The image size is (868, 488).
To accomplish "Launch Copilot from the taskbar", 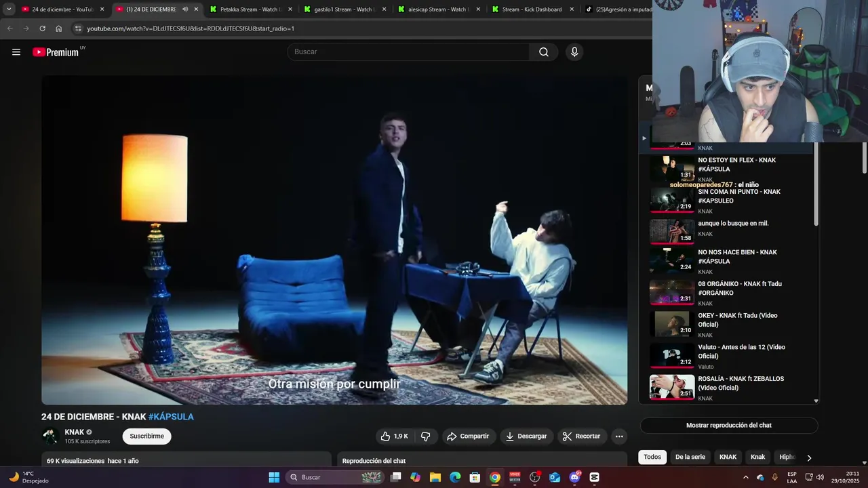I will (x=415, y=477).
